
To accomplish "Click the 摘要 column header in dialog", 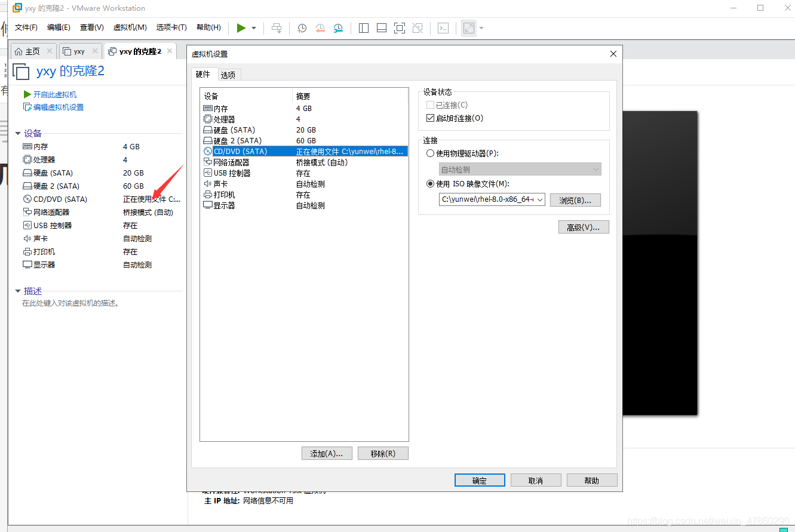I will 350,96.
